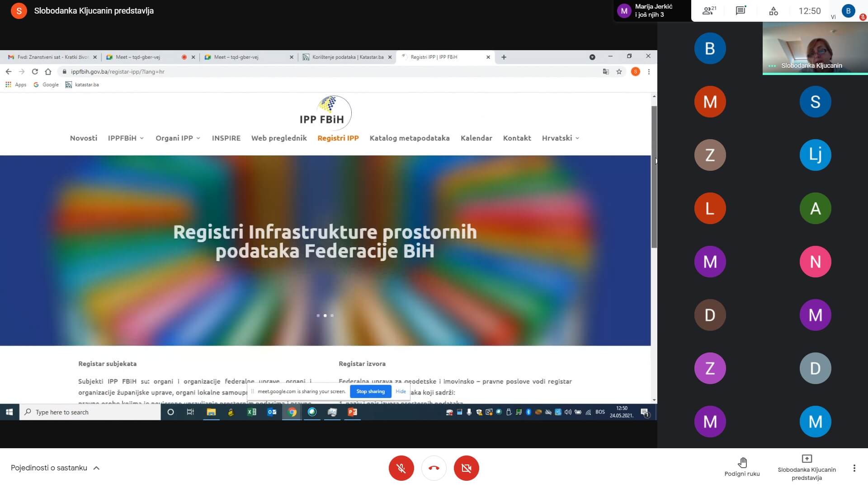The width and height of the screenshot is (868, 488).
Task: Click the Slobodanka Kljucanin video thumbnail
Action: (x=814, y=47)
